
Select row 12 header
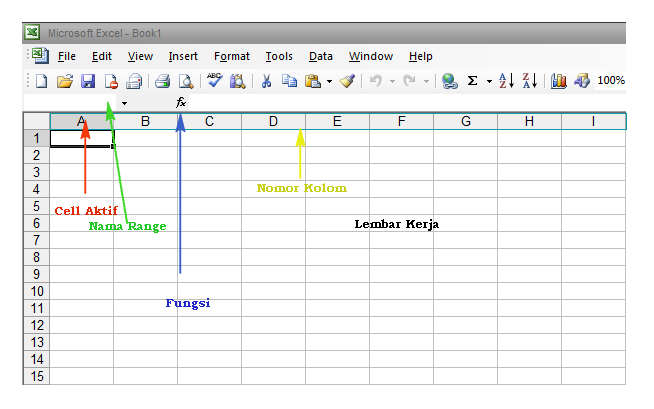36,325
